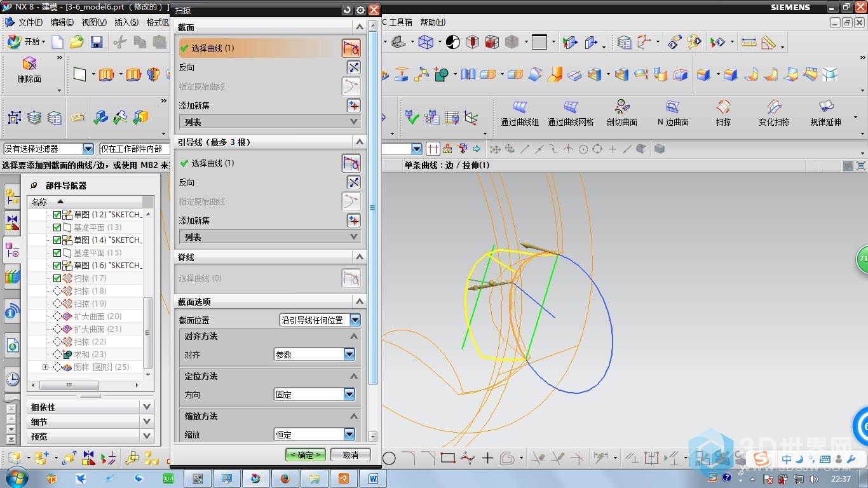
Task: Click the Save icon in the top toolbar
Action: coord(97,42)
